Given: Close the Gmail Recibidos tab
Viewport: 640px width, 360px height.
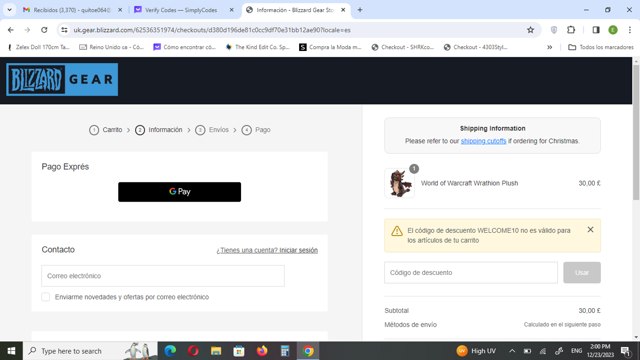Looking at the screenshot, I should coord(120,10).
